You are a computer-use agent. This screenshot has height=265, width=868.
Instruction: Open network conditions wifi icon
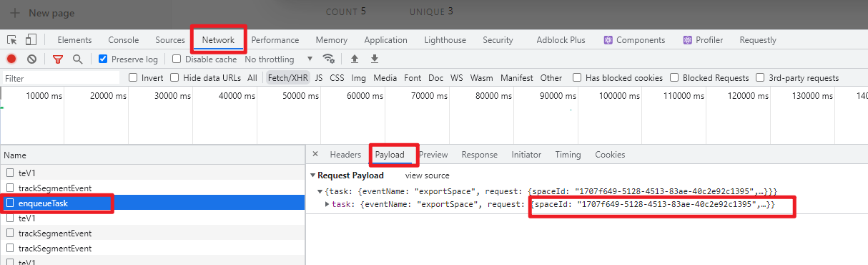click(x=329, y=59)
